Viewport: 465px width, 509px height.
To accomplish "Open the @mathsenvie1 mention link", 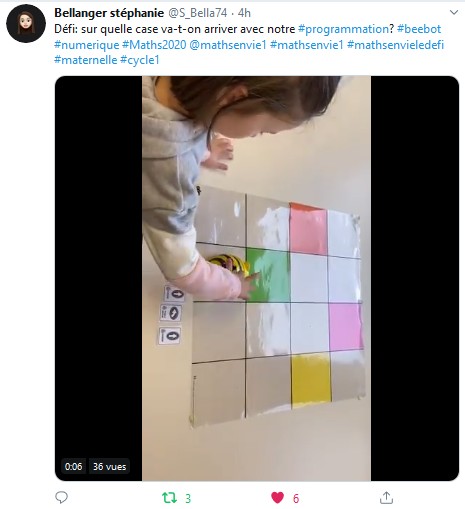I will pos(228,45).
